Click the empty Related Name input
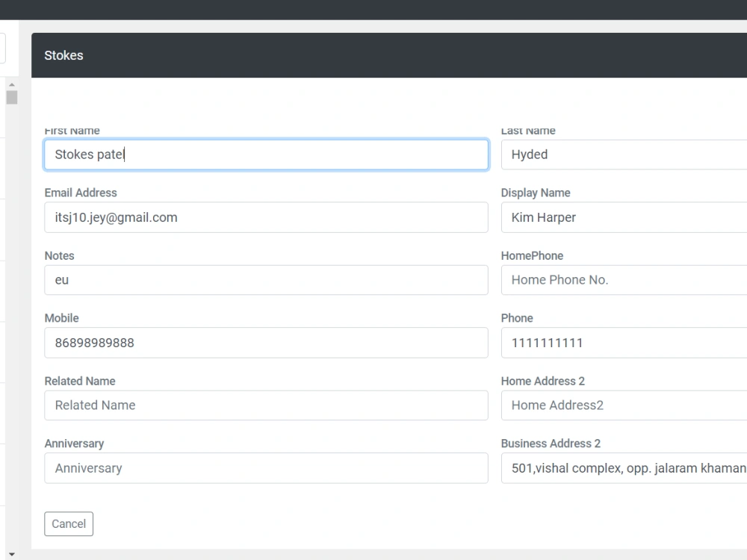 point(266,405)
